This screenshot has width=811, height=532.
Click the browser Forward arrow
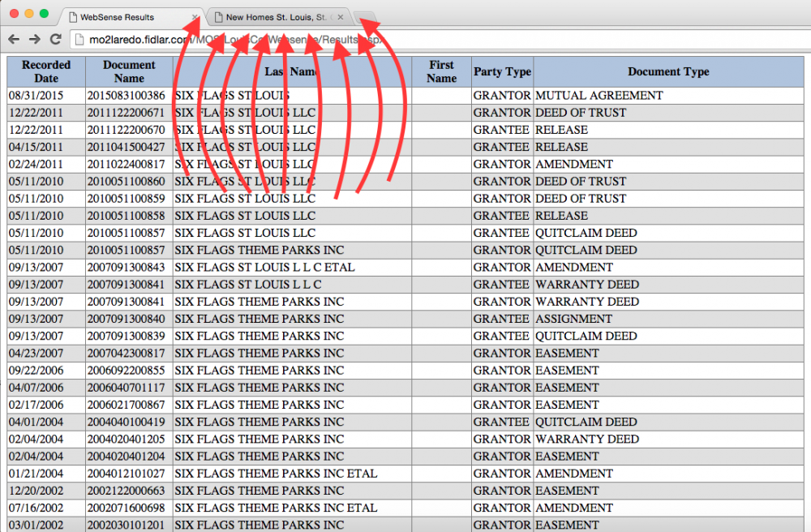point(34,39)
